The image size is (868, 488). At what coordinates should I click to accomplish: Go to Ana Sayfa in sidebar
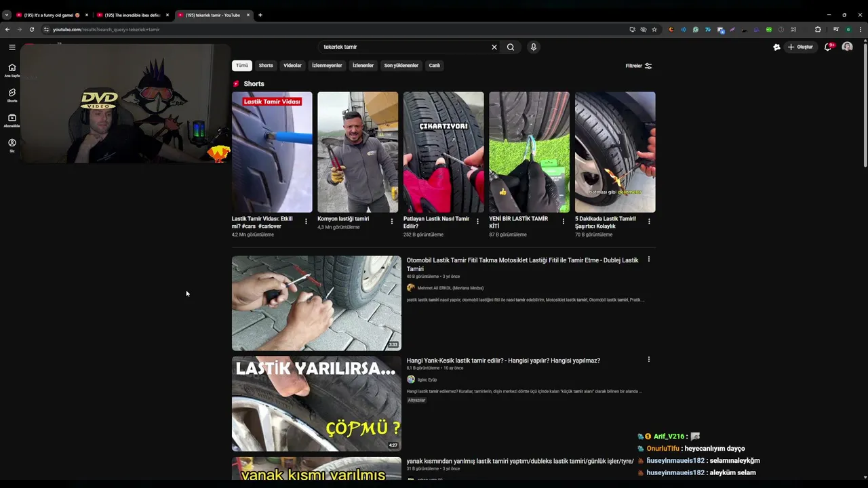[12, 70]
